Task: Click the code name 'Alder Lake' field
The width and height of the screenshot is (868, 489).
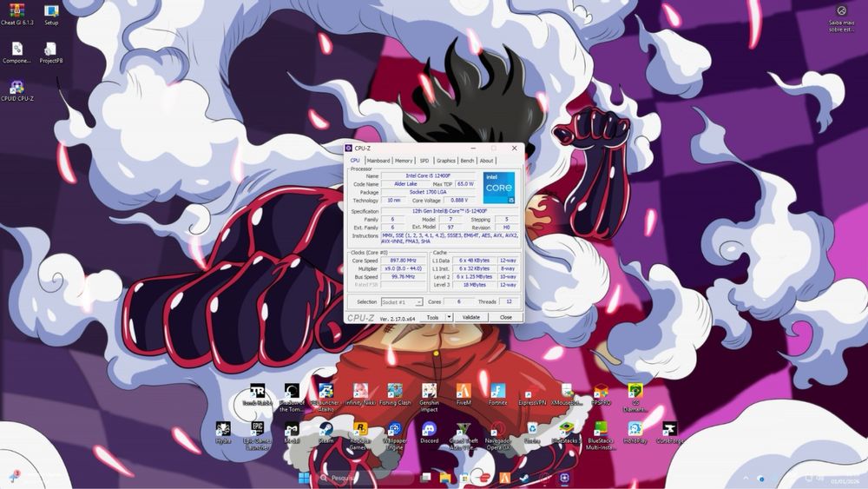Action: click(x=405, y=184)
